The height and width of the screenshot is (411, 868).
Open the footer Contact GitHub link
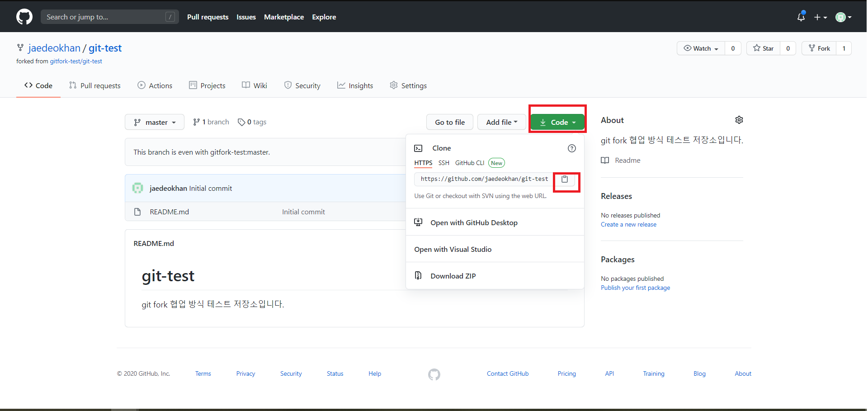[x=508, y=373]
